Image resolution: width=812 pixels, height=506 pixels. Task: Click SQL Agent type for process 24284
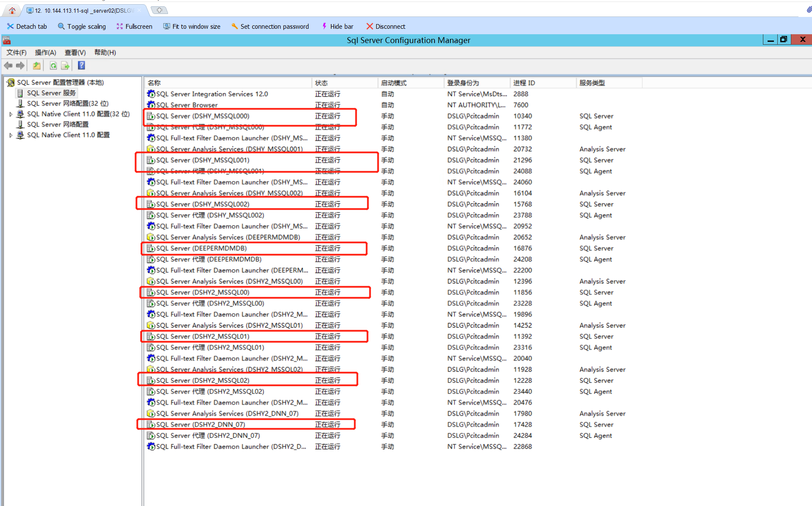point(596,435)
